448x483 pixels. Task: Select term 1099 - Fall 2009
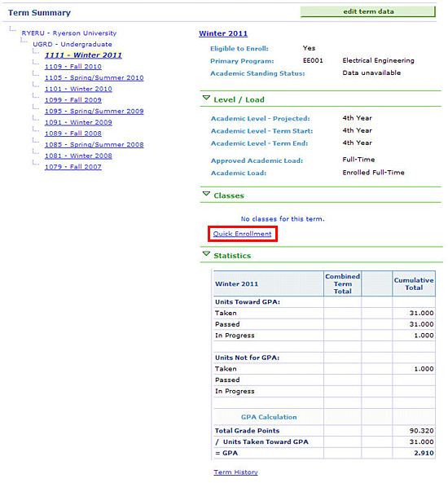coord(73,100)
